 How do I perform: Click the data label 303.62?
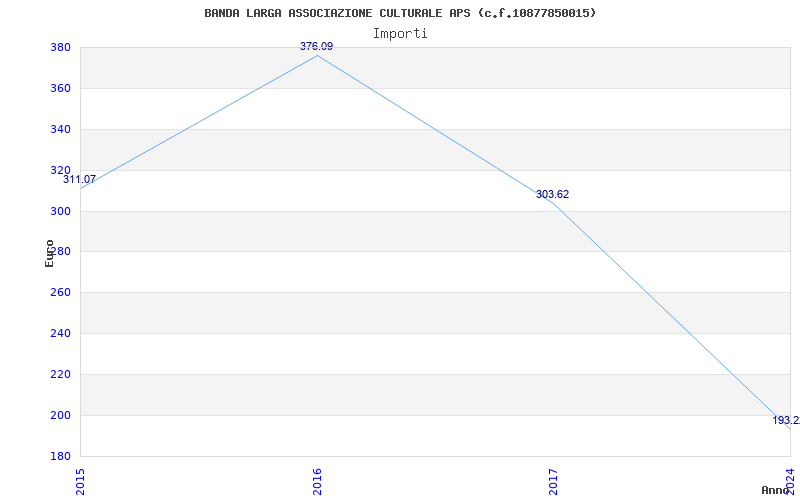click(x=553, y=194)
